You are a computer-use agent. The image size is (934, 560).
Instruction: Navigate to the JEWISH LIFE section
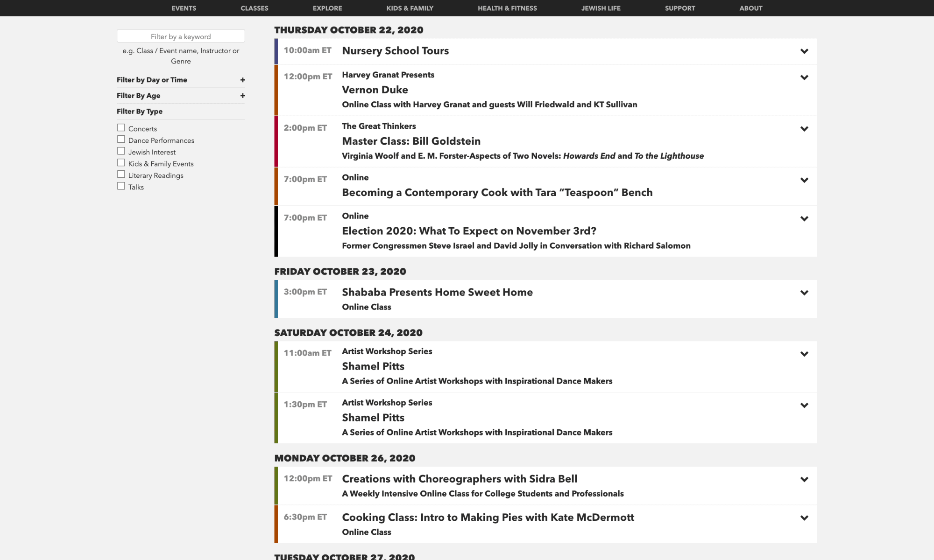click(x=600, y=8)
